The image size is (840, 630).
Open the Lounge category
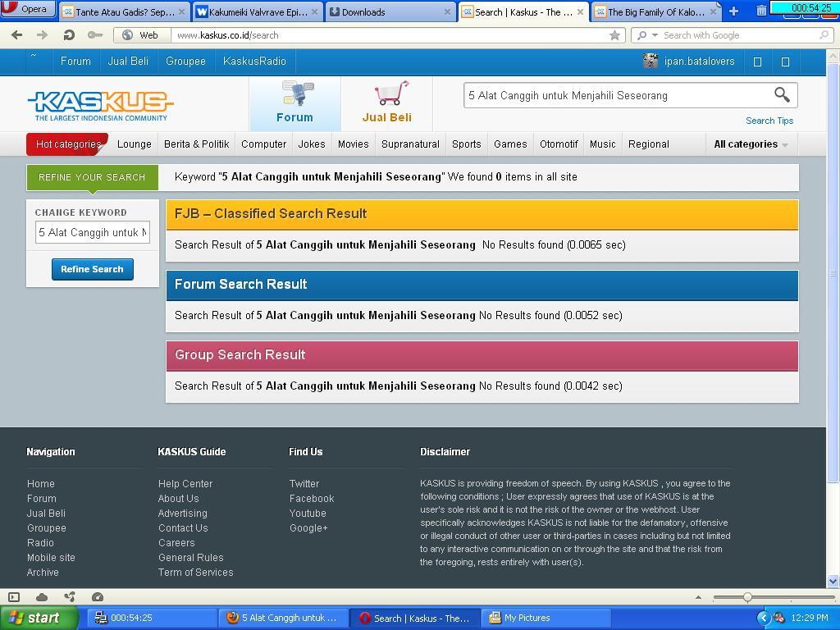click(x=134, y=144)
